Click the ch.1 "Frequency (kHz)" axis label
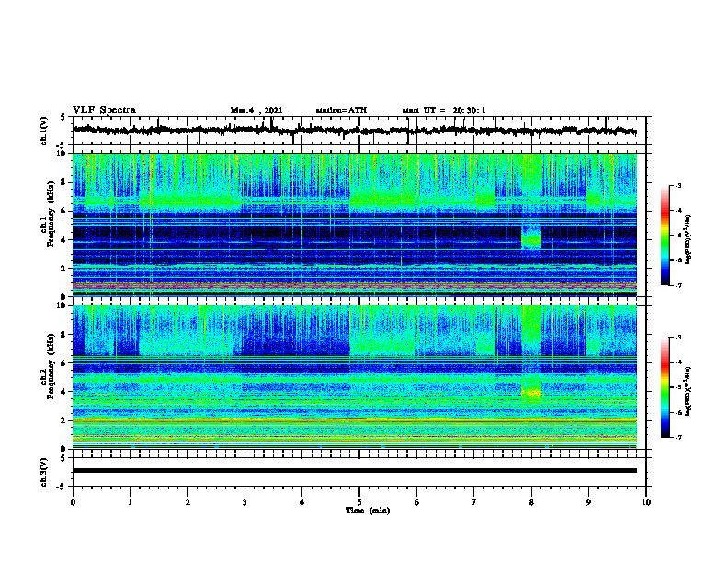The height and width of the screenshot is (563, 728). 51,214
